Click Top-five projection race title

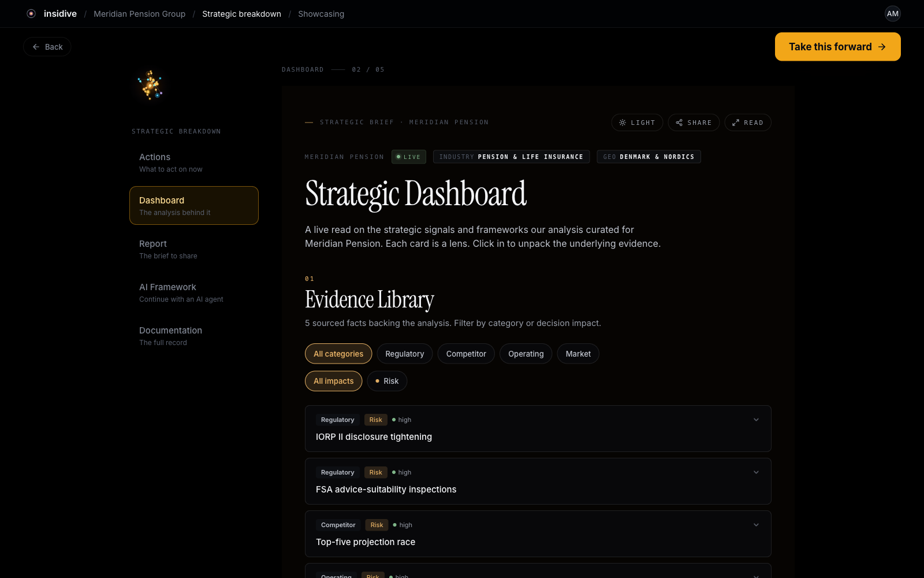pos(366,542)
